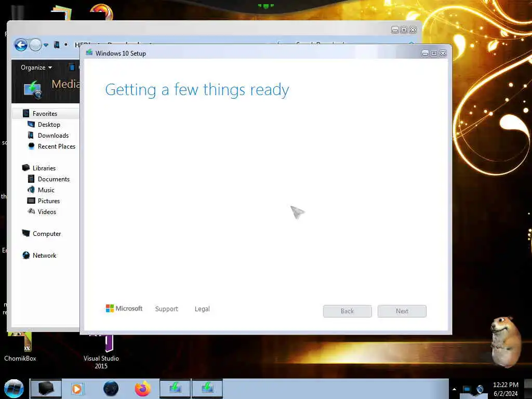The width and height of the screenshot is (532, 399).
Task: Click the blue monitor icon in system tray
Action: pyautogui.click(x=467, y=389)
